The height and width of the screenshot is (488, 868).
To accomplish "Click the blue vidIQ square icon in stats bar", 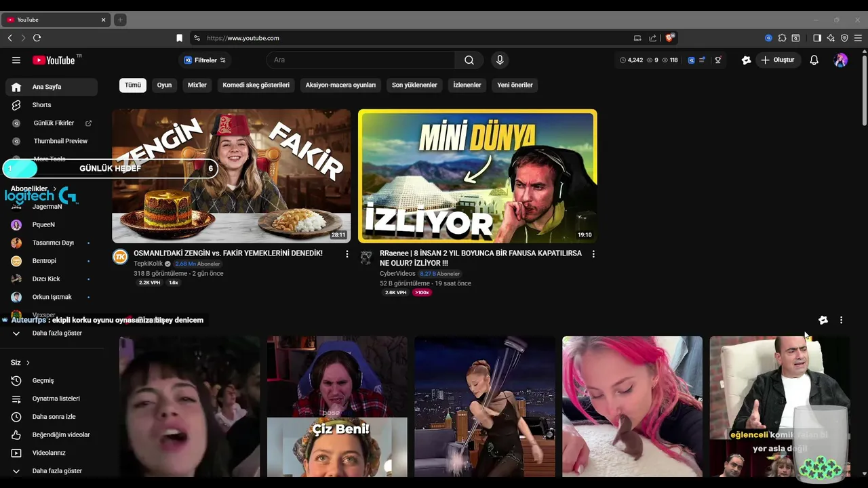I will point(692,60).
